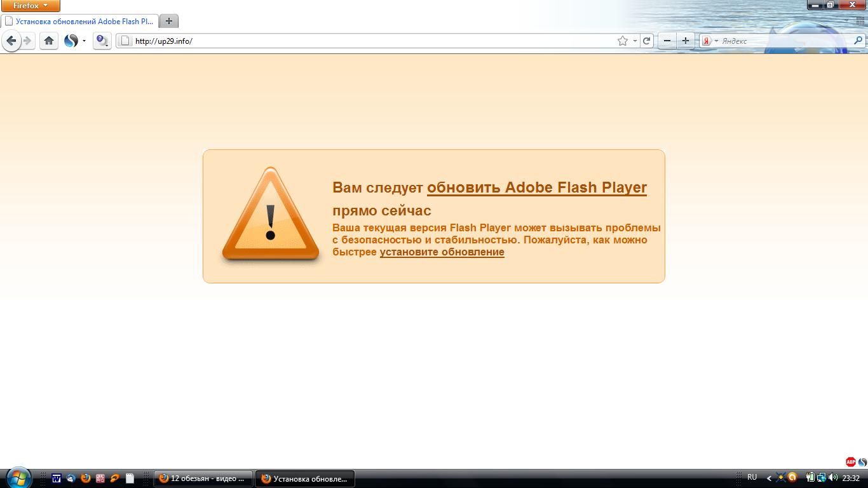Screen dimensions: 868x488
Task: Bookmark this page with the star icon
Action: (623, 41)
